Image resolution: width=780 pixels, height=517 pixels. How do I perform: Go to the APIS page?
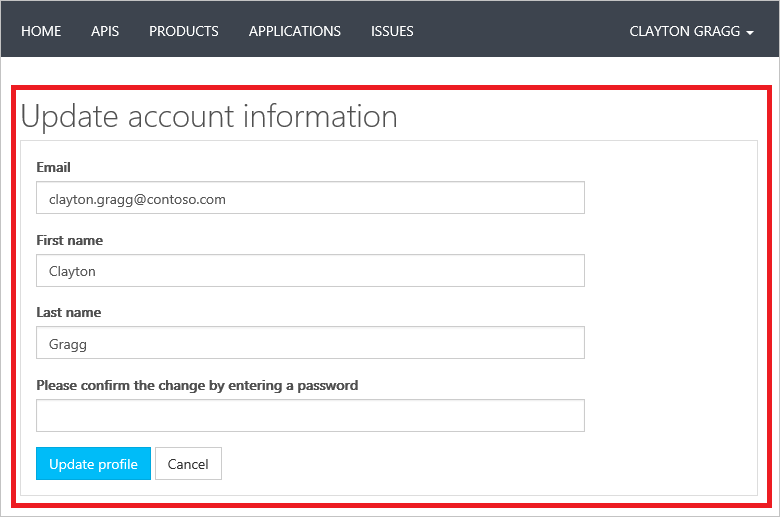105,31
